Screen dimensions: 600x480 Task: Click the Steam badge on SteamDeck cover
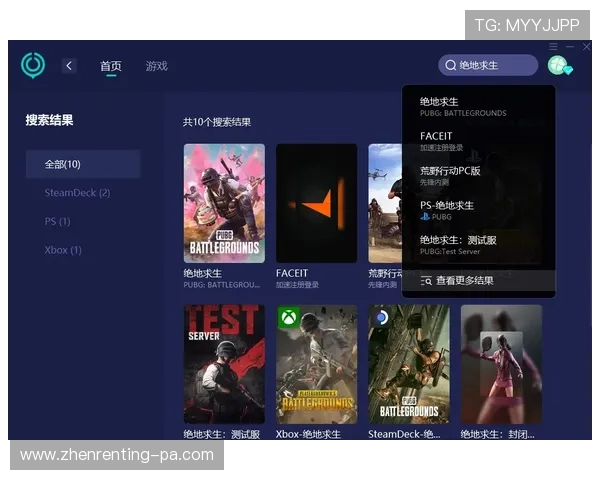pyautogui.click(x=381, y=317)
